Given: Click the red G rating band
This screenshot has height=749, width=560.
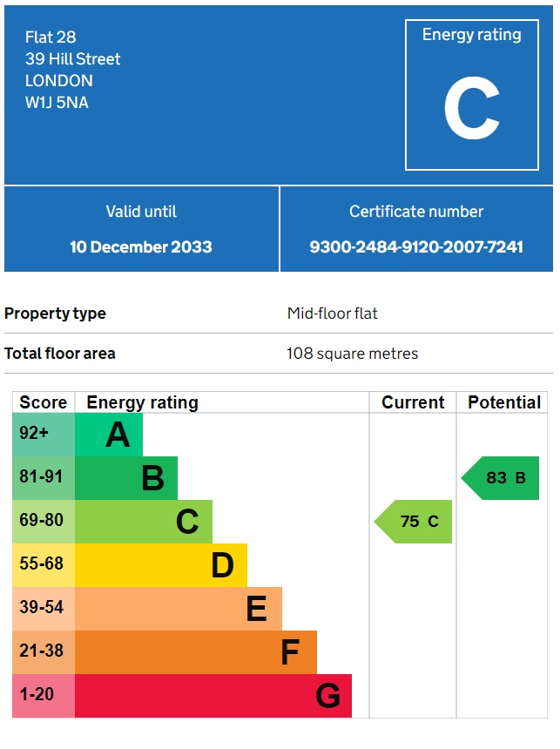Looking at the screenshot, I should pos(213,696).
